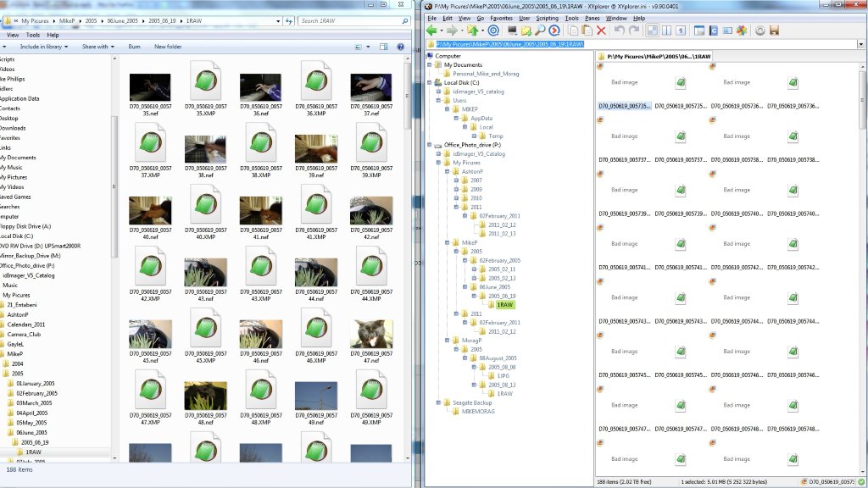Open the Favorites menu in XYplorer
This screenshot has width=868, height=488.
[x=501, y=17]
